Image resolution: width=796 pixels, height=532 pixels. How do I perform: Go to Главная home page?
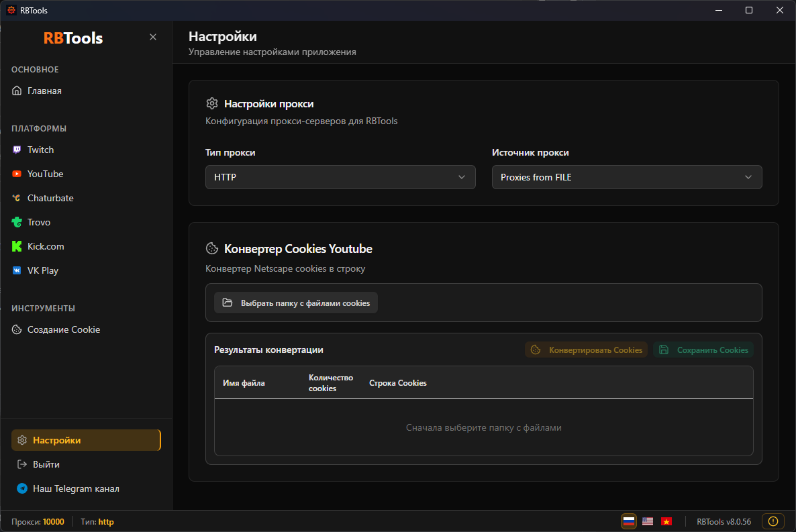click(x=44, y=91)
